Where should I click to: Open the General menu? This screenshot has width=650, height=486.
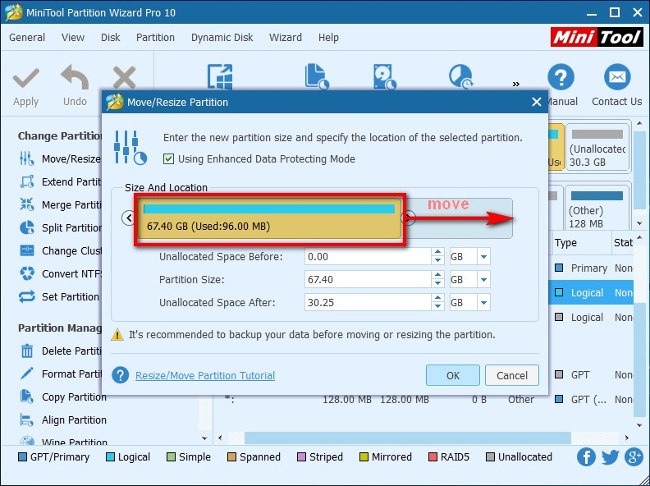(27, 37)
